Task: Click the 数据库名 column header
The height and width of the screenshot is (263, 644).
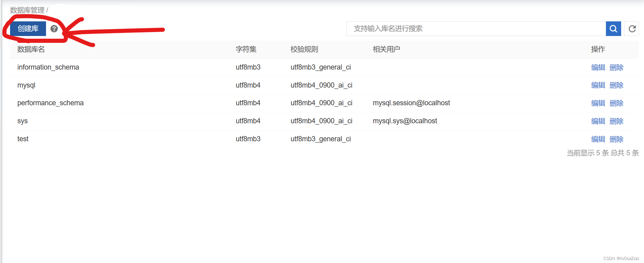Action: point(31,49)
